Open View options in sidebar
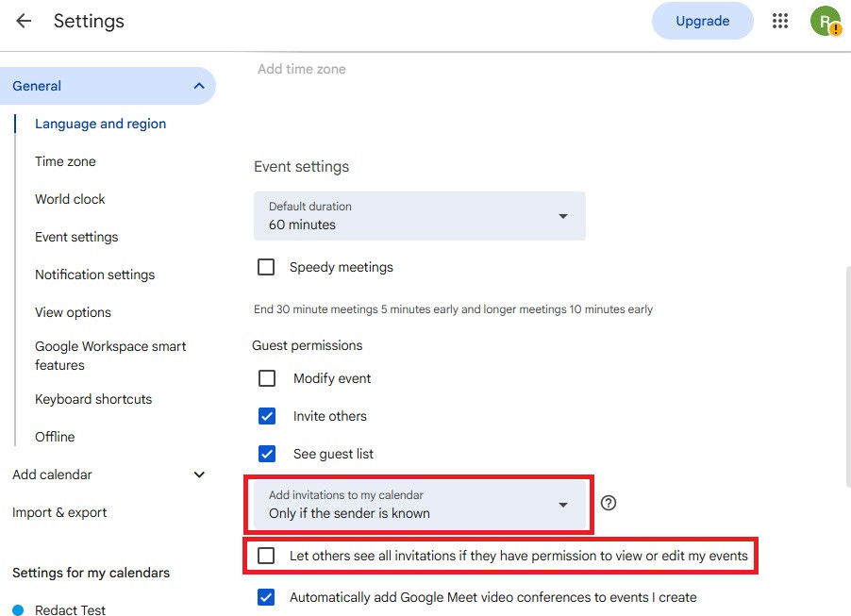The width and height of the screenshot is (851, 616). (x=73, y=312)
